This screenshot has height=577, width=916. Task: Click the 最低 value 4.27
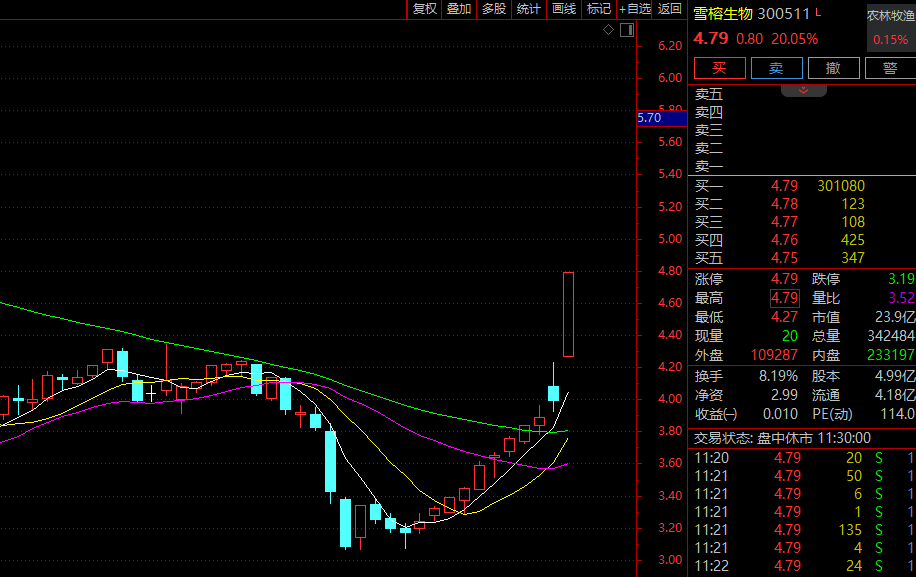(x=784, y=317)
